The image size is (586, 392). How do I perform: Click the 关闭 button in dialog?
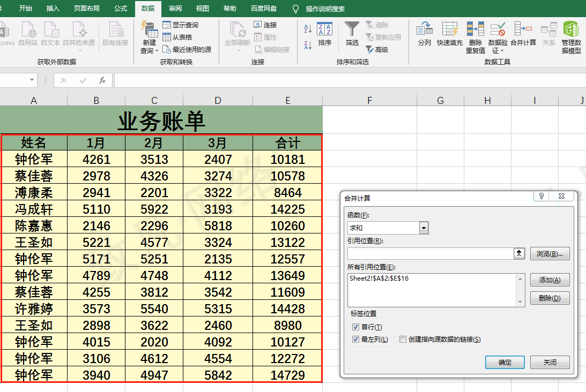point(550,362)
